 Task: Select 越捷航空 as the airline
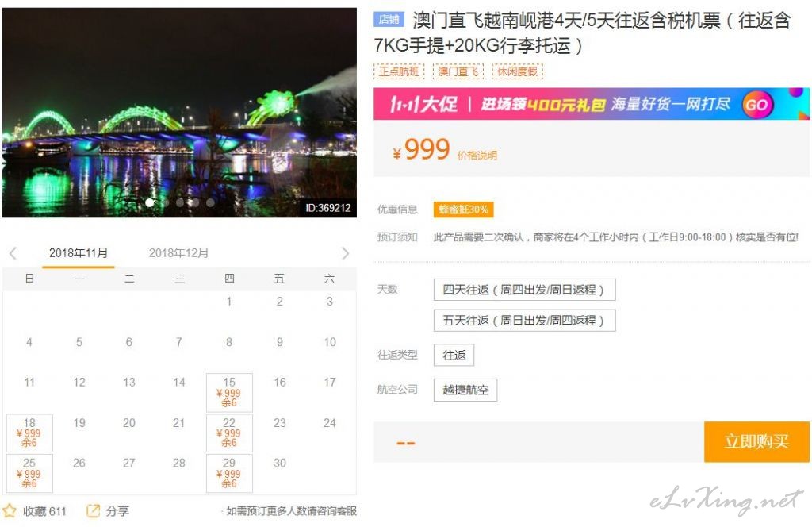tap(465, 390)
